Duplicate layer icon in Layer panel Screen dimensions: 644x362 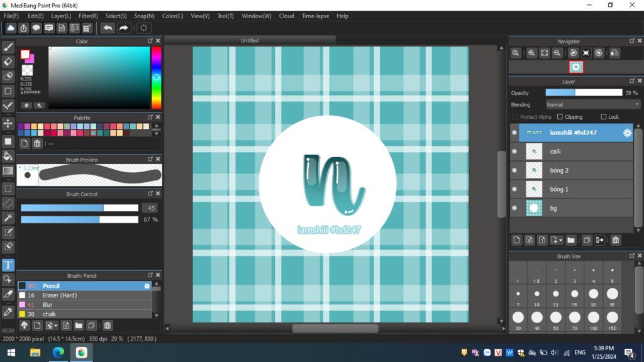pos(587,240)
